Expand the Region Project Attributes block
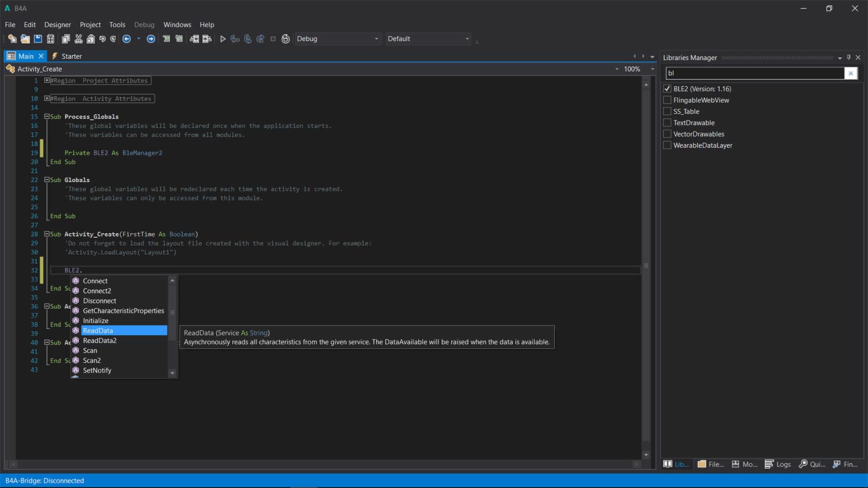Image resolution: width=868 pixels, height=488 pixels. [47, 81]
